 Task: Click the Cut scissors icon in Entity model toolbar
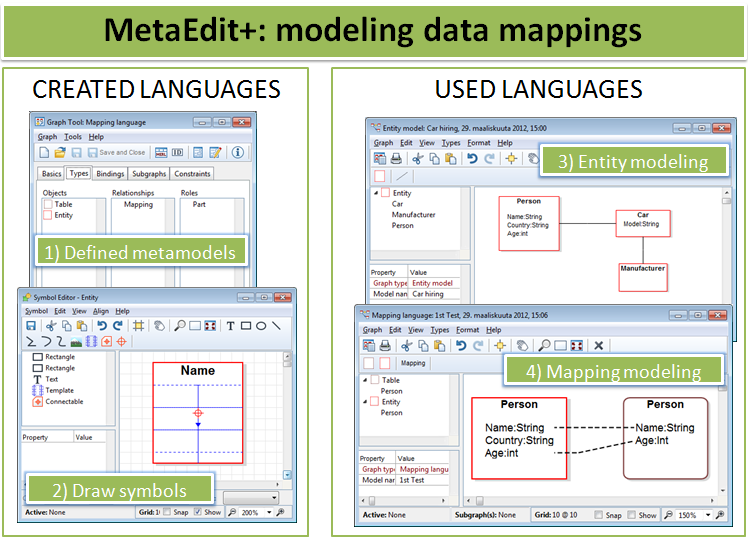pos(417,158)
